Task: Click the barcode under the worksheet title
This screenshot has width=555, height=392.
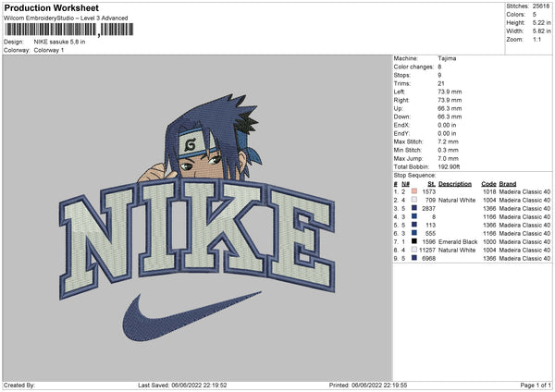Action: [69, 30]
